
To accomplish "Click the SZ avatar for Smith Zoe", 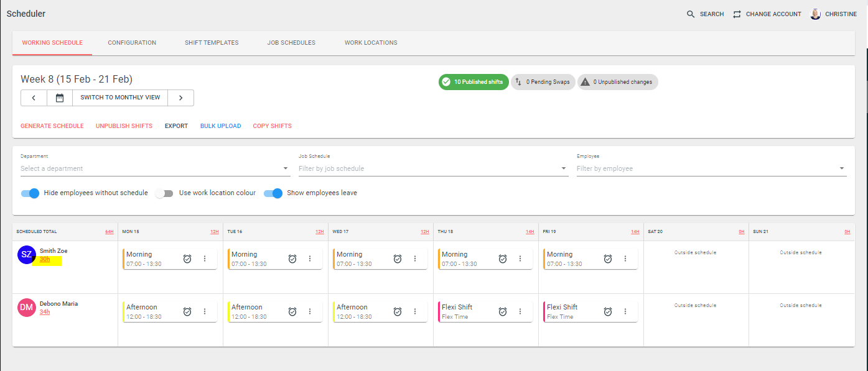I will pyautogui.click(x=27, y=254).
